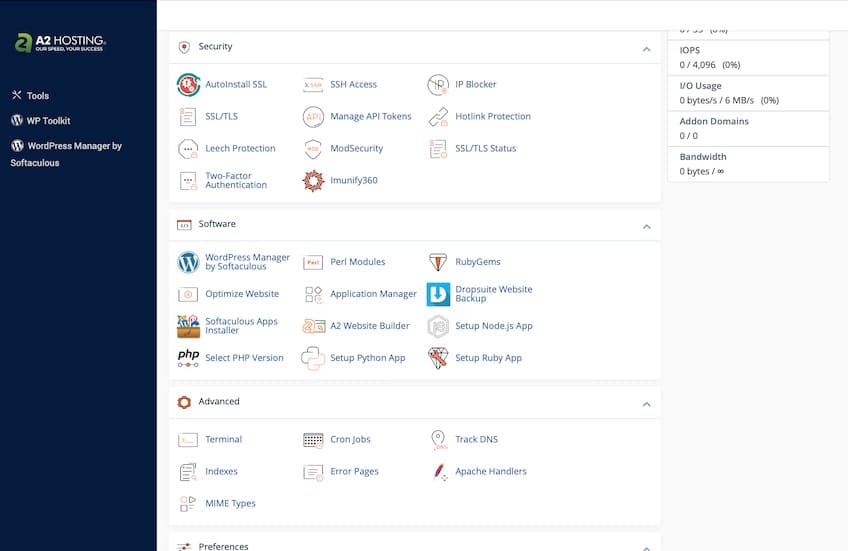Click the Software section header title

tap(217, 224)
